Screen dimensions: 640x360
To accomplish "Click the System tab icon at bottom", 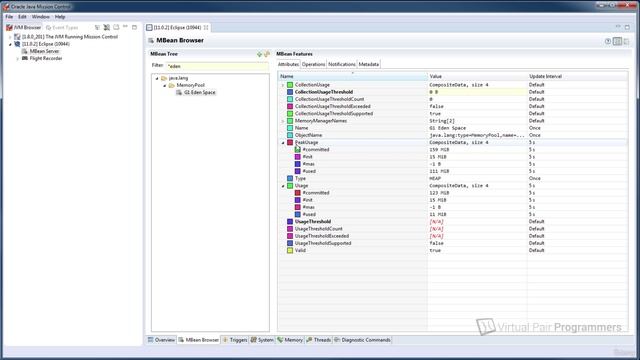I will pos(253,340).
